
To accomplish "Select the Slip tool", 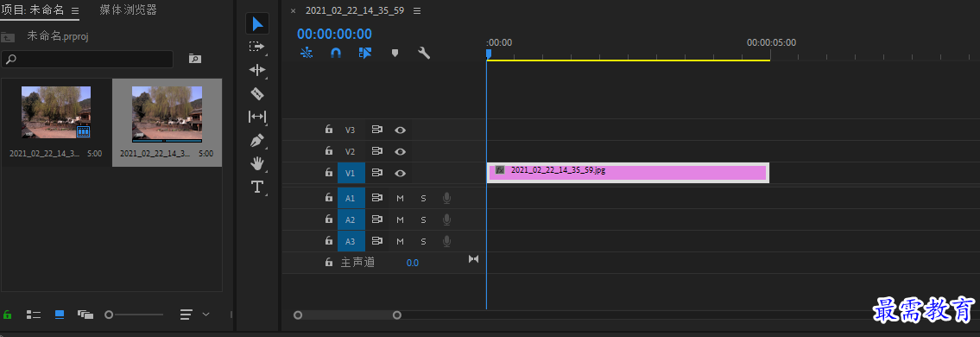I will click(x=257, y=117).
